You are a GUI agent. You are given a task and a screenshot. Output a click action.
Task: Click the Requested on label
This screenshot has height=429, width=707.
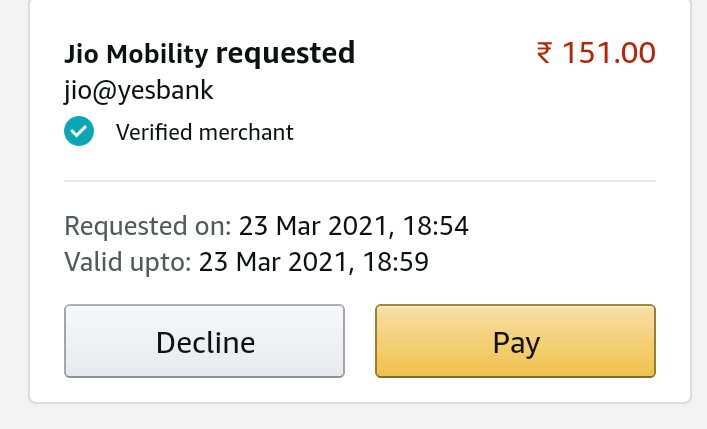click(x=147, y=226)
